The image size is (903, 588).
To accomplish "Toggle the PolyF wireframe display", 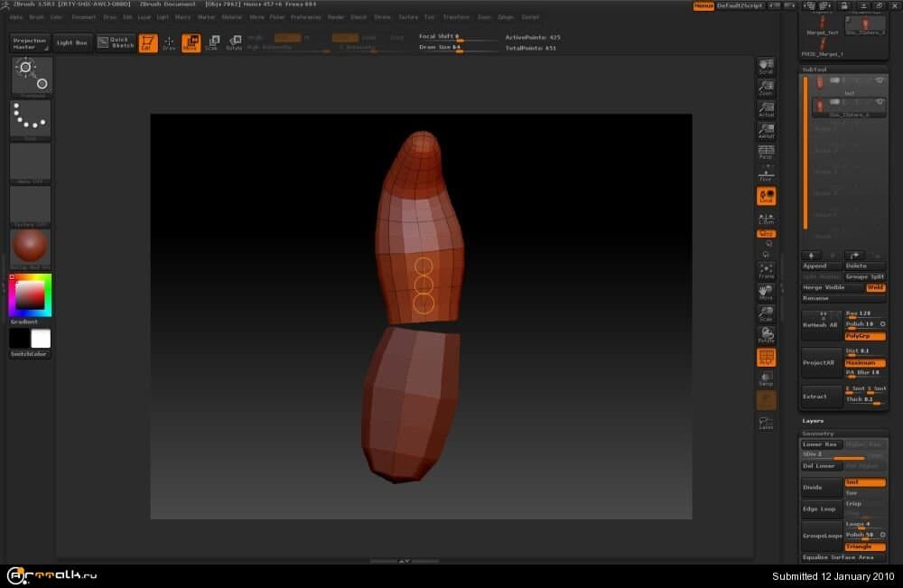I will tap(766, 358).
